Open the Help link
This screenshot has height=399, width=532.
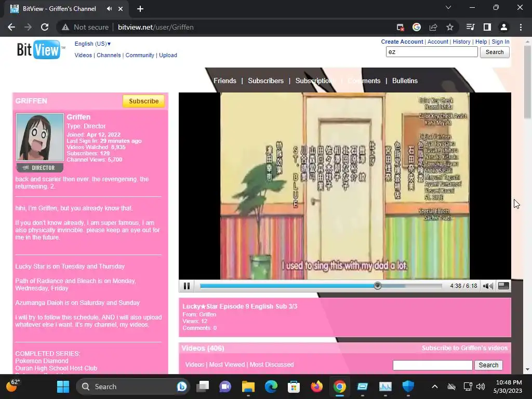pyautogui.click(x=481, y=42)
